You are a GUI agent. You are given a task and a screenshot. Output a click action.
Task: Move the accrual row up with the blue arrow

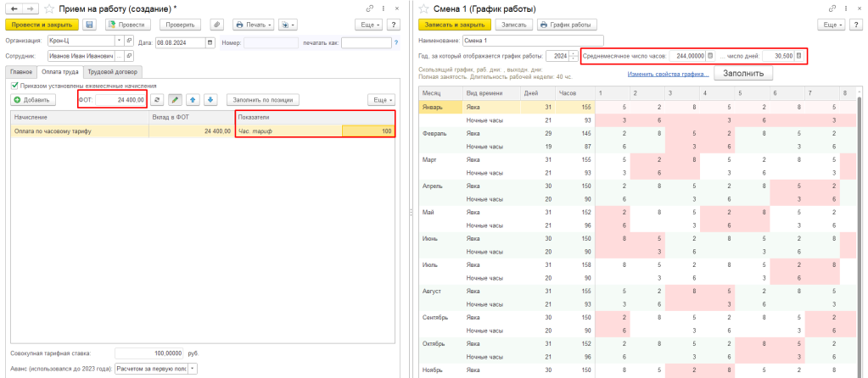(193, 100)
